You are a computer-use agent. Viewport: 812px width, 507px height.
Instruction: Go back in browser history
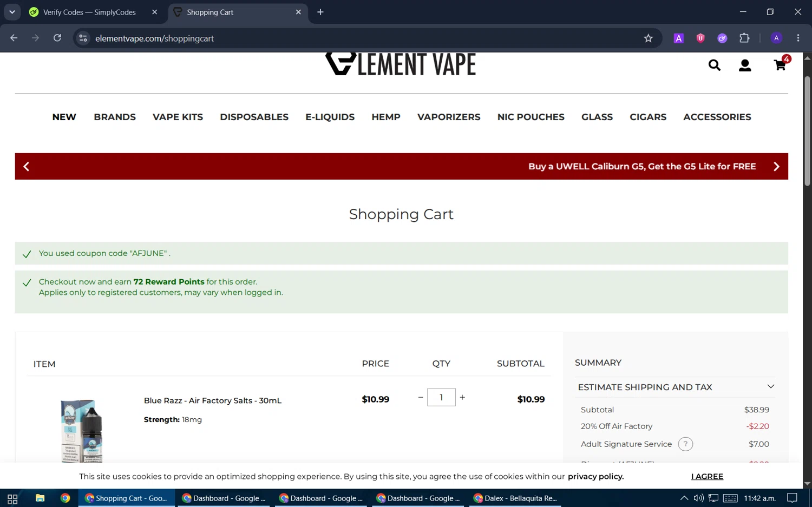14,38
